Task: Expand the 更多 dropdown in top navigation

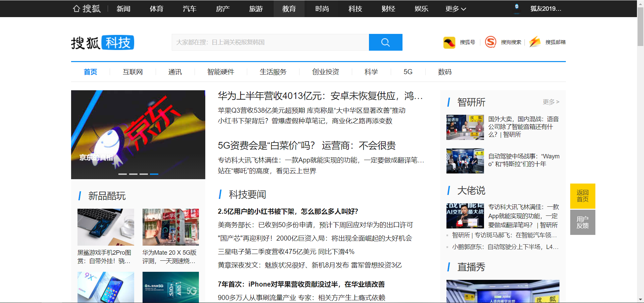Action: click(x=455, y=9)
